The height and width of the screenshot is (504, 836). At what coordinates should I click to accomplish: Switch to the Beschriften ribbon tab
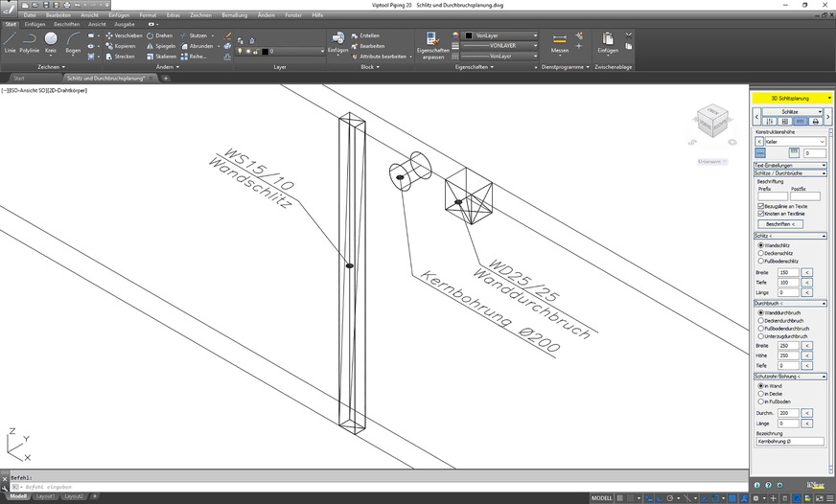coord(66,24)
